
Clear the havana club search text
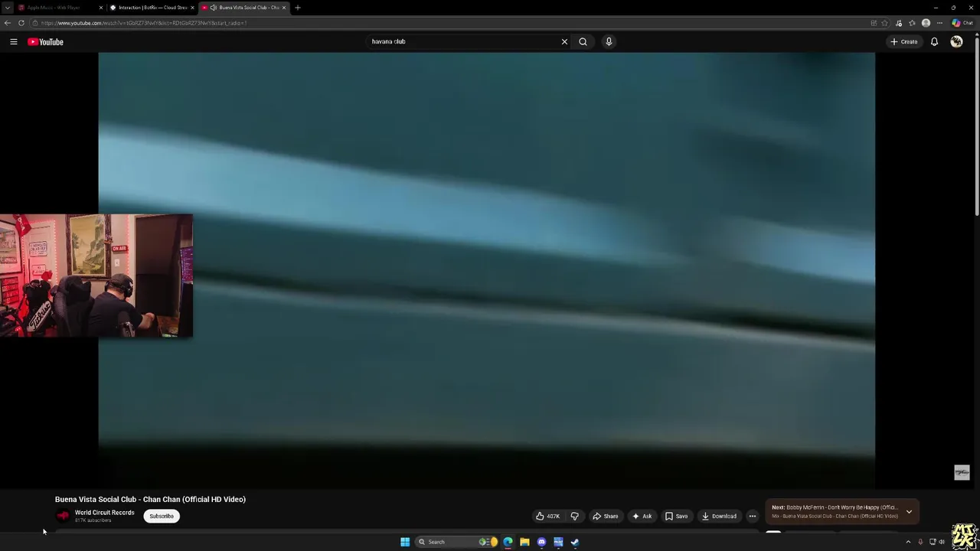click(x=564, y=41)
